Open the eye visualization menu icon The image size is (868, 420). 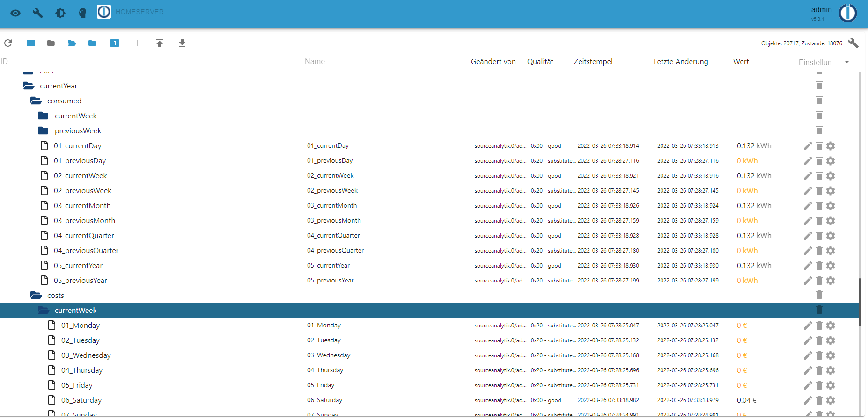(x=15, y=13)
